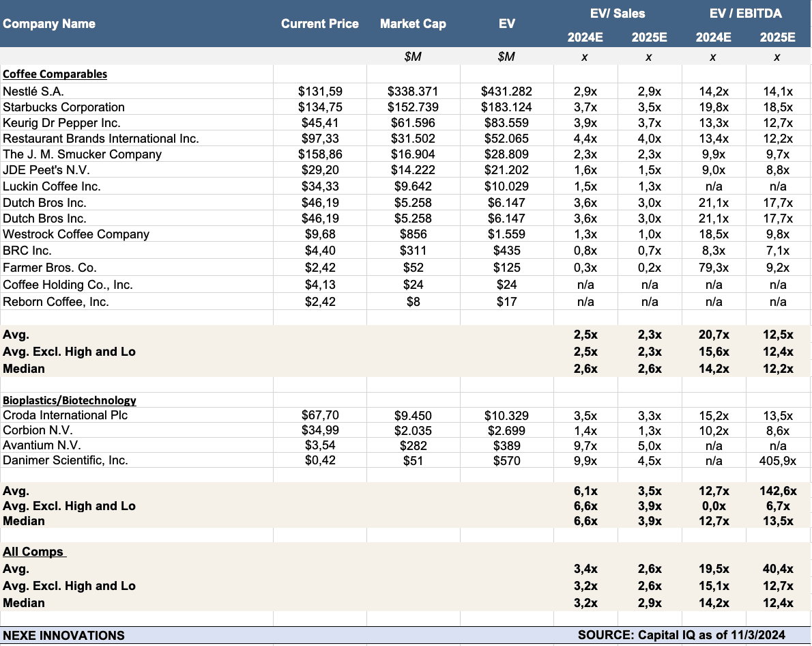Click the 0,0x EBITDA average cell
This screenshot has width=812, height=646.
[x=714, y=506]
